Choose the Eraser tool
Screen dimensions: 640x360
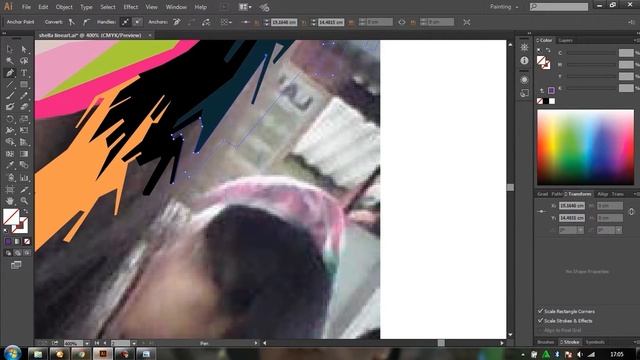click(24, 107)
